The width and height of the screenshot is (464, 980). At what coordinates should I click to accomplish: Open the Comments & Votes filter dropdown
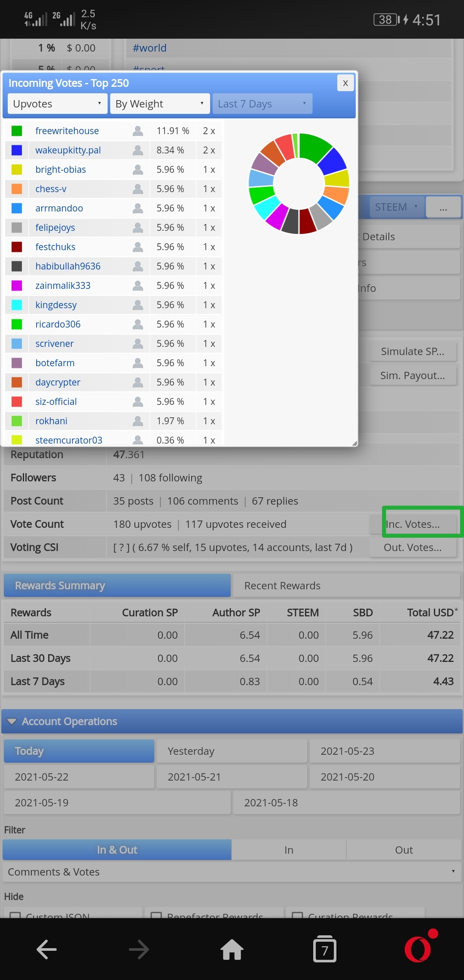(x=231, y=872)
